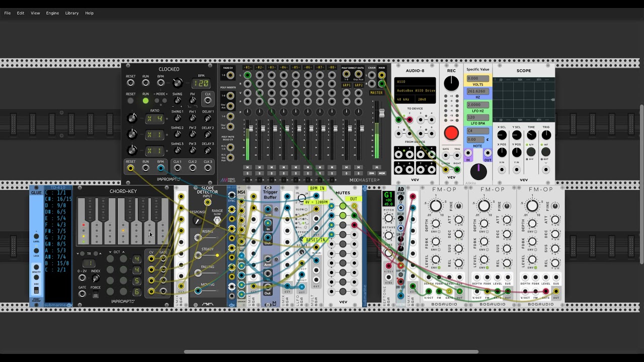Click the RESET button on Clocked
644x362 pixels.
tap(130, 101)
